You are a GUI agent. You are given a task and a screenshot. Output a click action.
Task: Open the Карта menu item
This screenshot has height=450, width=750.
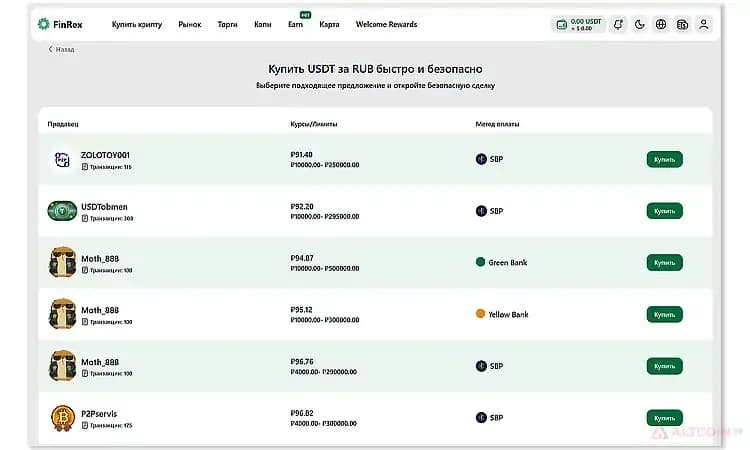pos(329,24)
